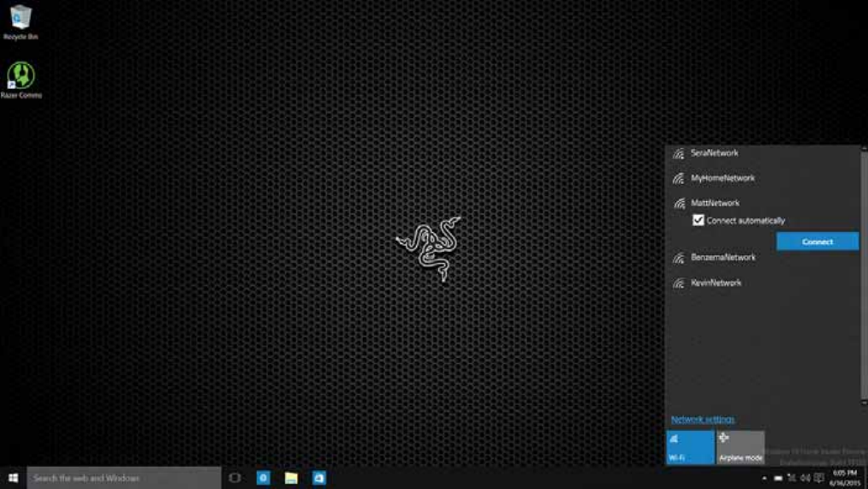
Task: Uncheck Connect automatically for MattNetwork
Action: coord(698,220)
